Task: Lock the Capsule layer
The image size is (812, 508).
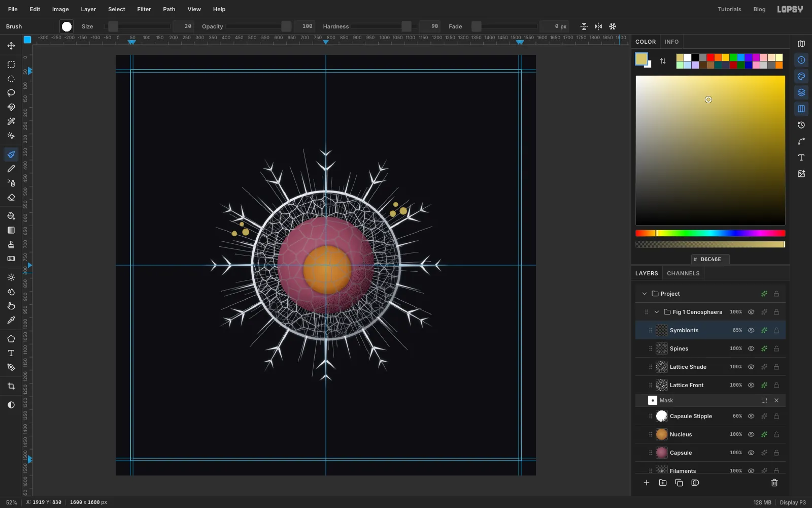Action: point(776,453)
